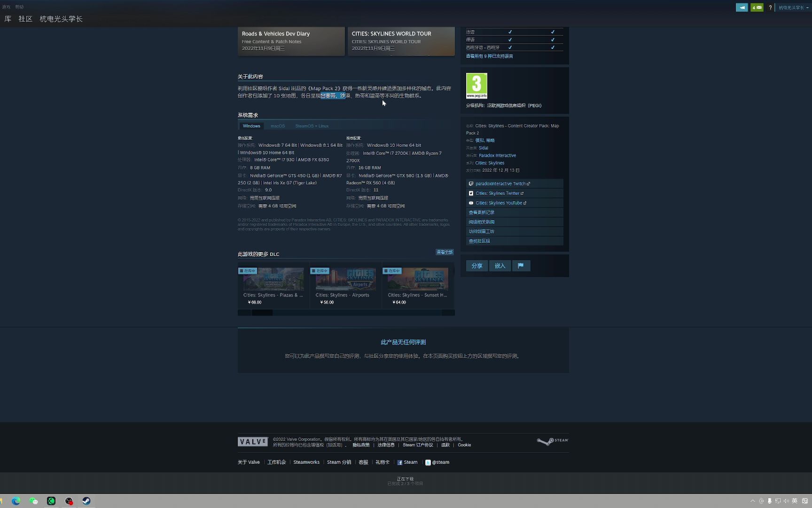The height and width of the screenshot is (508, 812).
Task: Click the 分享 share button
Action: [x=477, y=266]
